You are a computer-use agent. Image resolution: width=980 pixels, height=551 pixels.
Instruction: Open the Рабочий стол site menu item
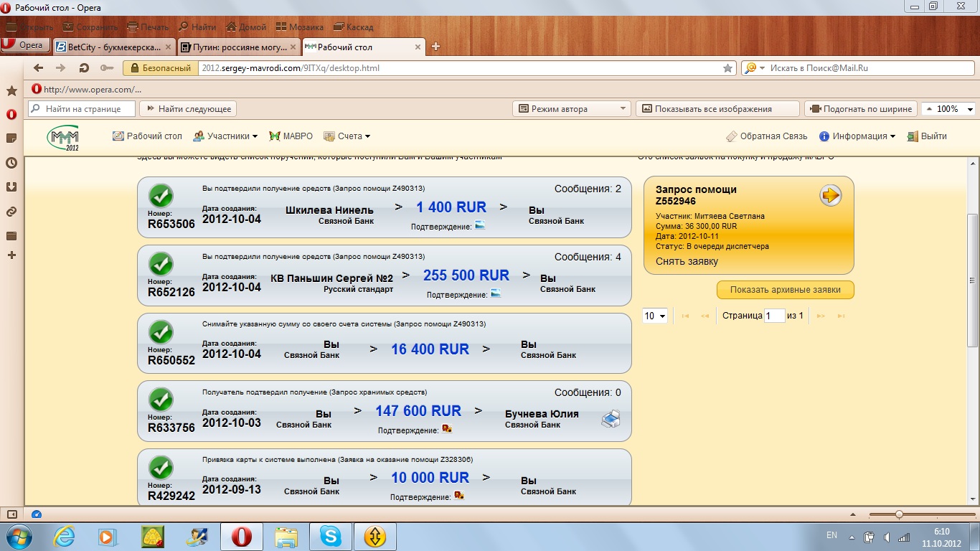click(148, 136)
